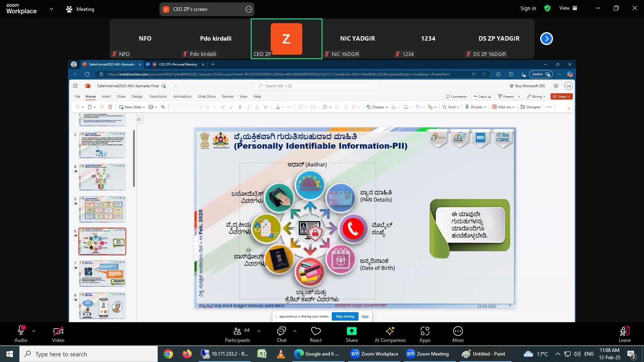Click the Catch up button

[482, 97]
